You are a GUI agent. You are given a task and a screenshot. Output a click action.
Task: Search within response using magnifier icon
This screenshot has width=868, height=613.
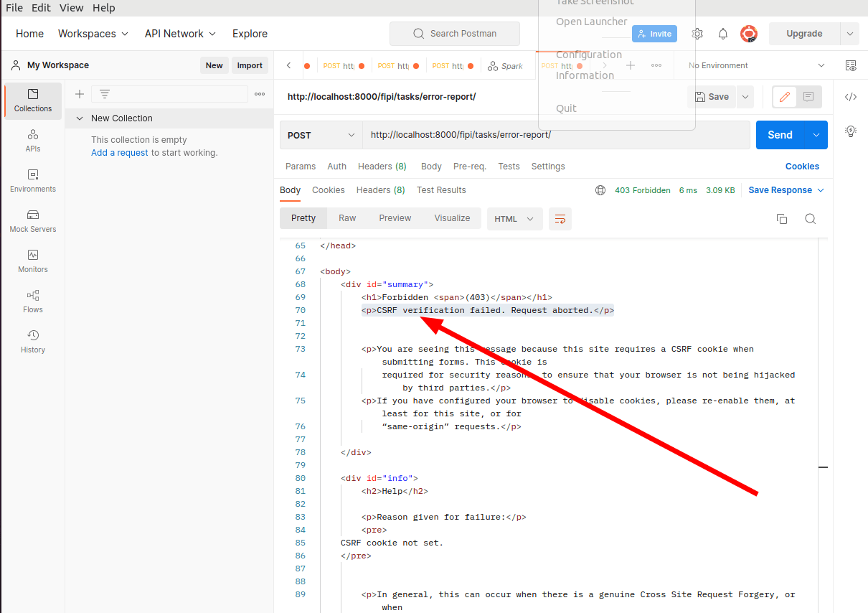[811, 219]
